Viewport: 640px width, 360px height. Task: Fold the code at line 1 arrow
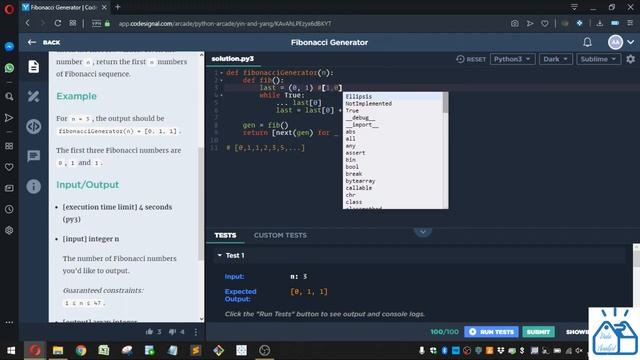click(x=222, y=73)
